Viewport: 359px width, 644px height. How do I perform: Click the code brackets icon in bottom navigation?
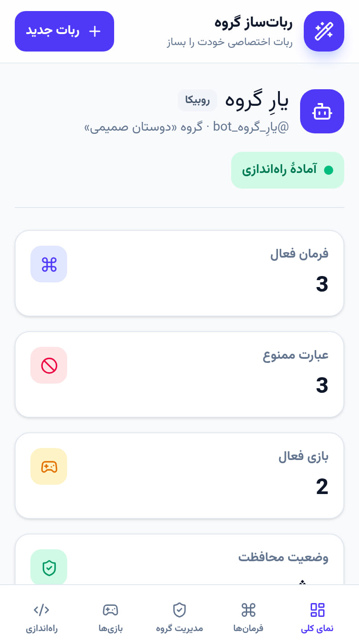41,610
